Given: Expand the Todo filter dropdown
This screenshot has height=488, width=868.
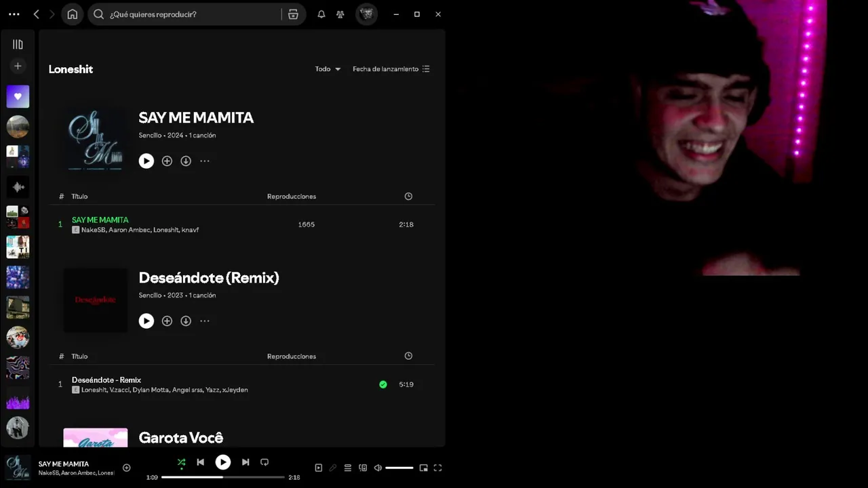Looking at the screenshot, I should coord(328,69).
